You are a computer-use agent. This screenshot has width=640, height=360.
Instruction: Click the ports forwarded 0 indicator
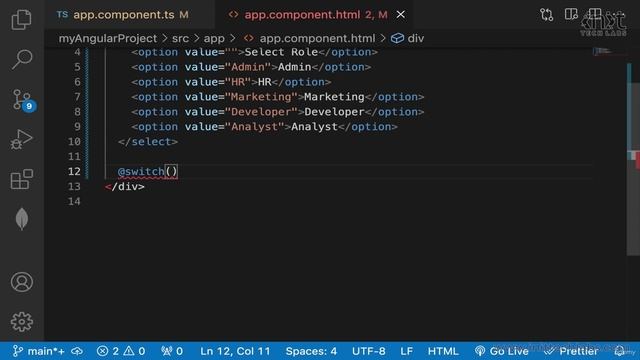pos(172,351)
